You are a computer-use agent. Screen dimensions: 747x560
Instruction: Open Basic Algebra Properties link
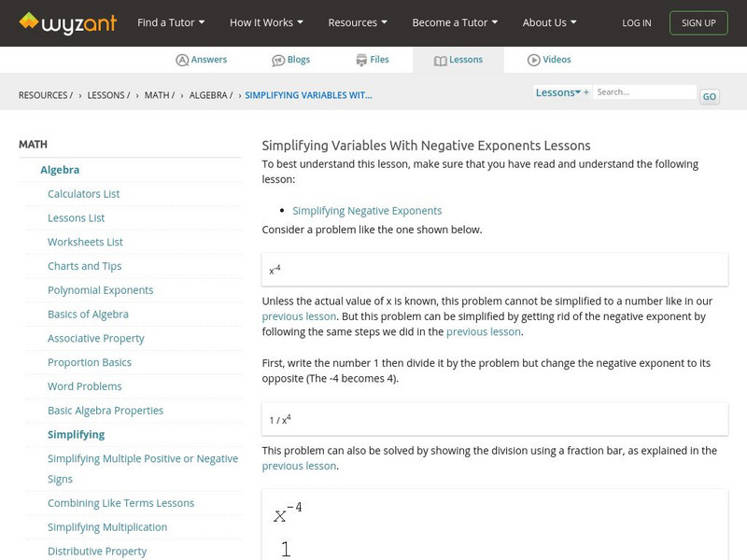click(x=106, y=411)
